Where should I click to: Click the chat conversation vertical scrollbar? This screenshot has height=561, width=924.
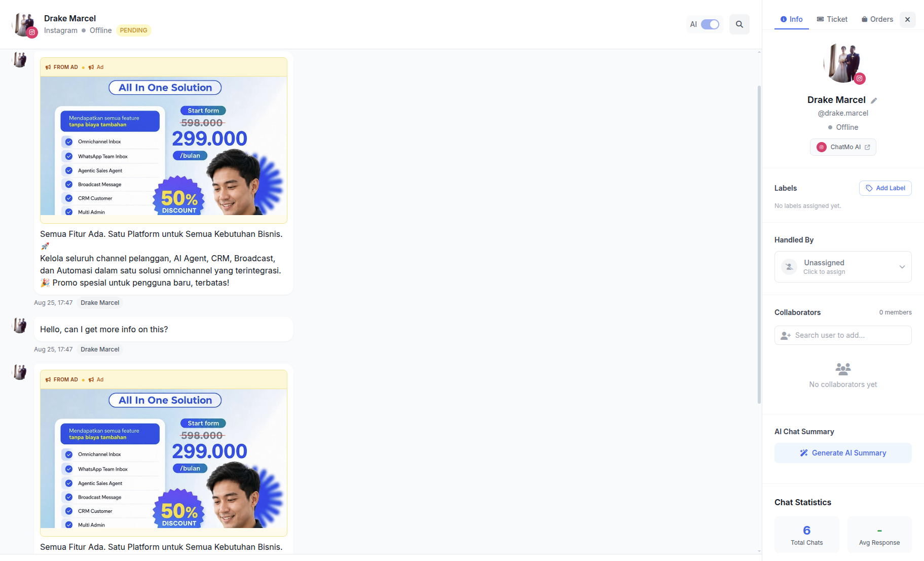(x=759, y=243)
